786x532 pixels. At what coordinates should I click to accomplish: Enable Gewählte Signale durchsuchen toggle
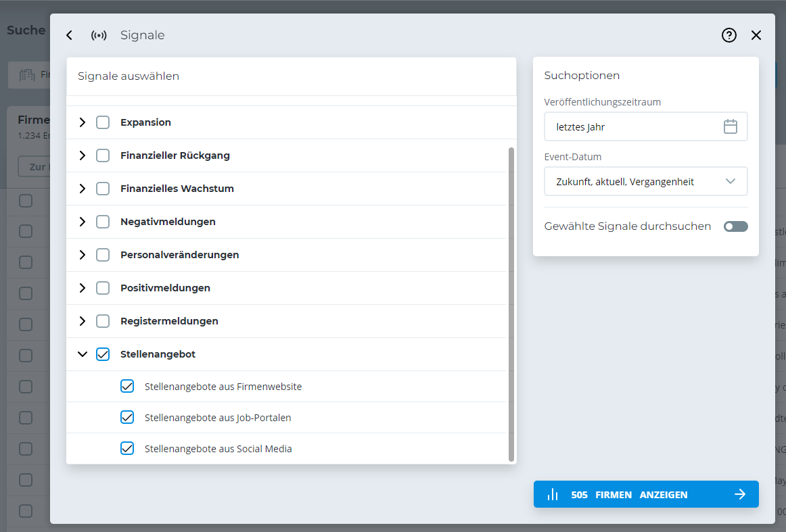[735, 226]
